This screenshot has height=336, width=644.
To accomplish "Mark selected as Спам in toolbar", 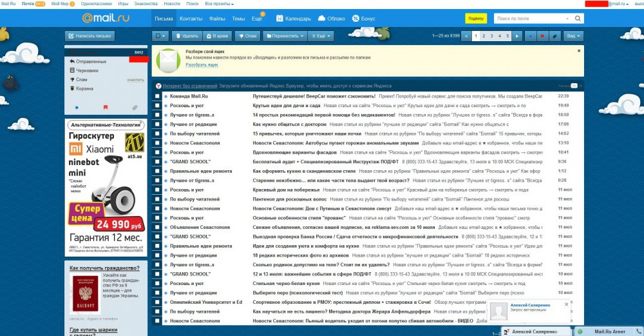I will [248, 36].
